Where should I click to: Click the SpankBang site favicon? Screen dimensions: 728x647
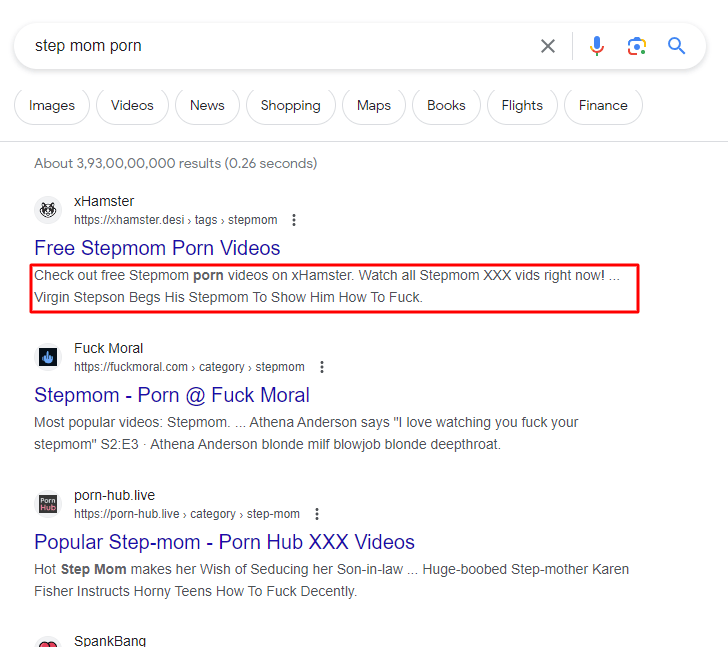tap(48, 642)
